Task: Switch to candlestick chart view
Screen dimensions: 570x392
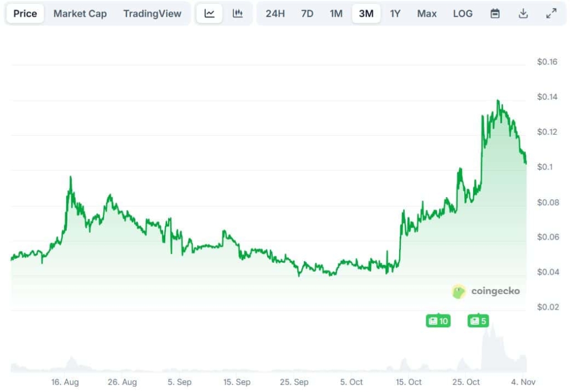Action: click(238, 14)
